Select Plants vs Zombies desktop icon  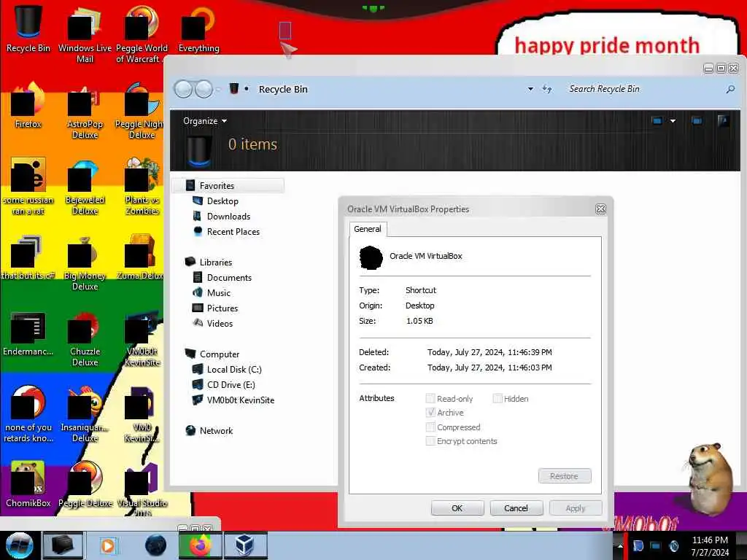(x=142, y=186)
